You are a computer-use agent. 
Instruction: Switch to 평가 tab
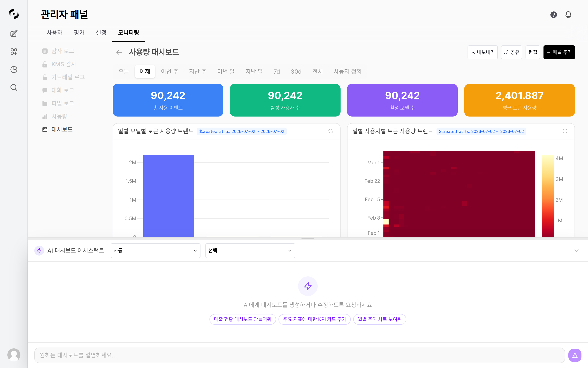tap(79, 32)
